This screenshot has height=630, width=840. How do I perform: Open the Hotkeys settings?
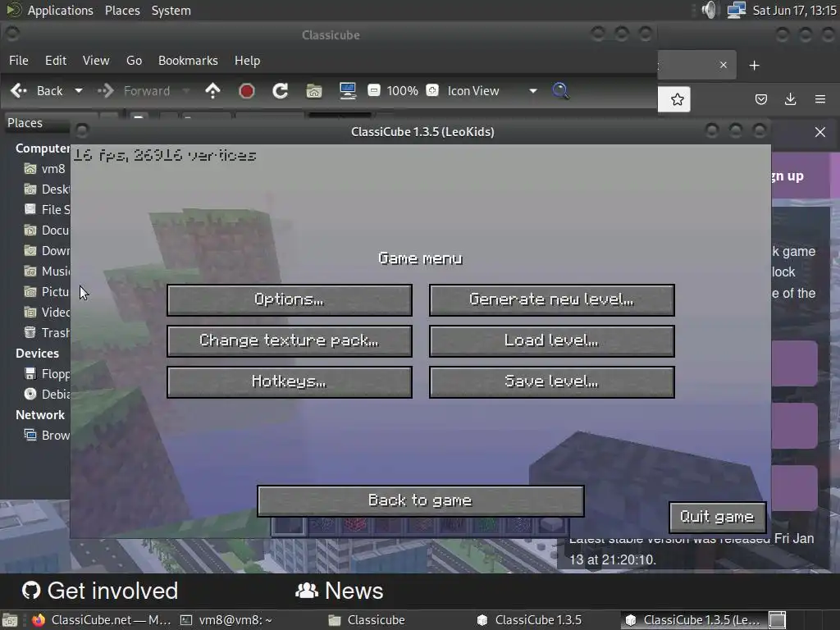point(290,382)
